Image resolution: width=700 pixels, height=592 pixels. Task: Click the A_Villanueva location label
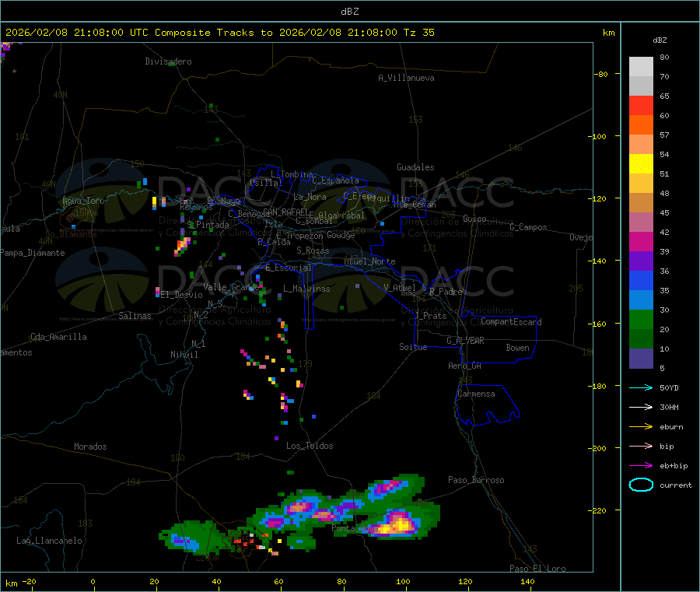coord(406,78)
